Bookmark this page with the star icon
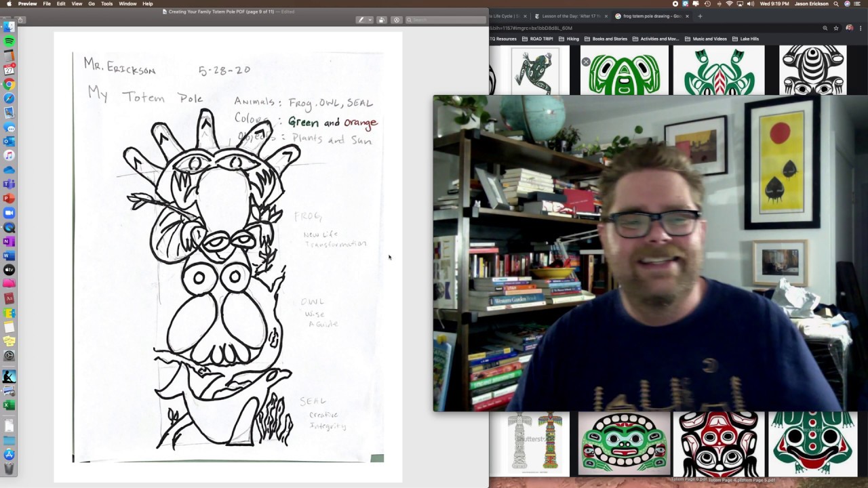This screenshot has height=488, width=868. pyautogui.click(x=836, y=28)
